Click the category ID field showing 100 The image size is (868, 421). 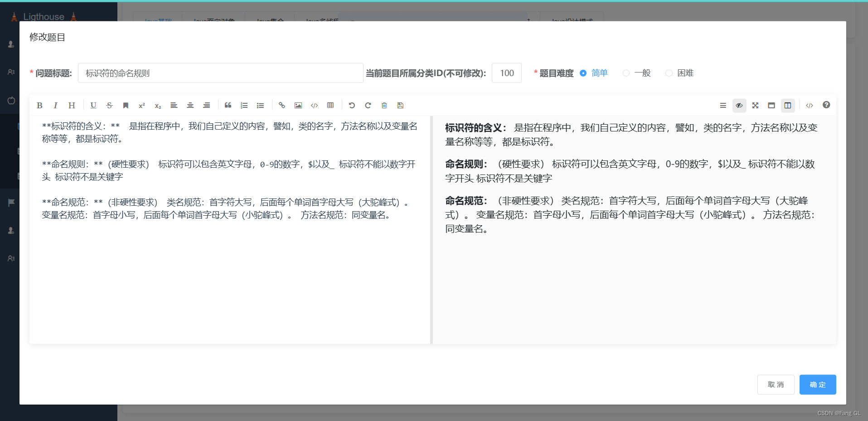click(507, 73)
